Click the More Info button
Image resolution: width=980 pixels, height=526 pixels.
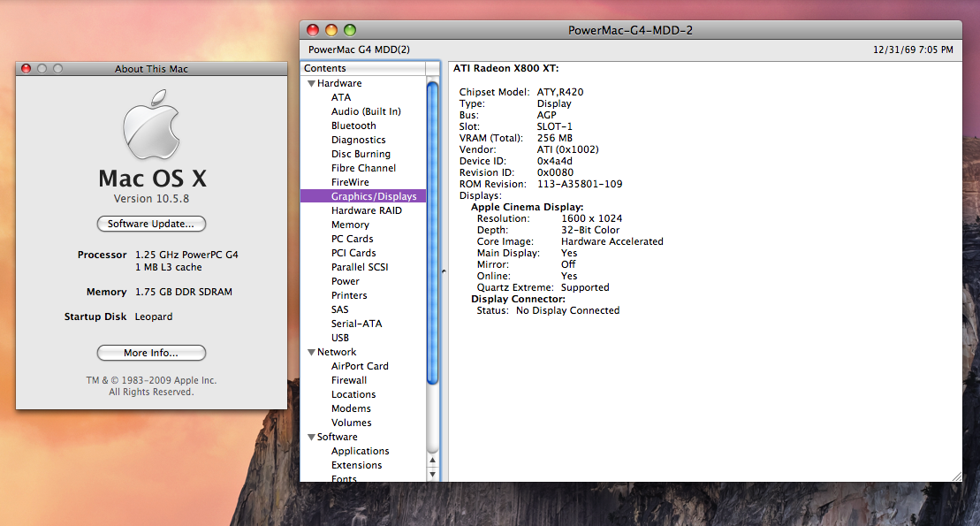coord(150,352)
